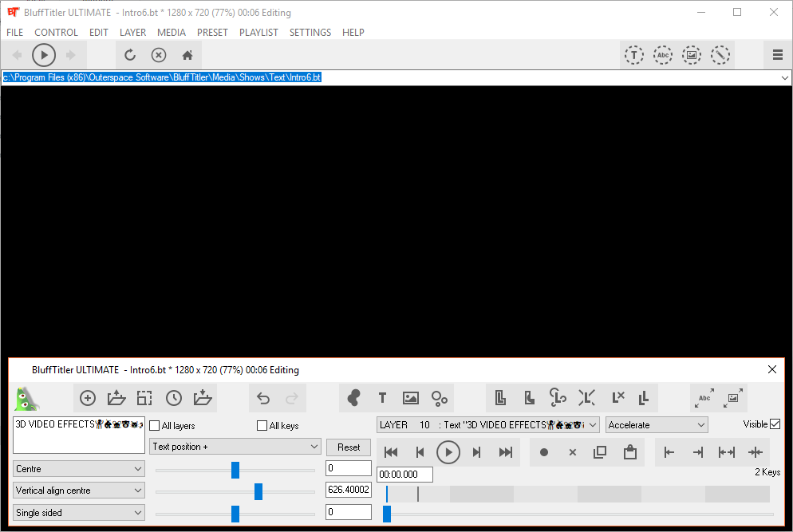
Task: Click the change texture picture icon
Action: tap(411, 399)
